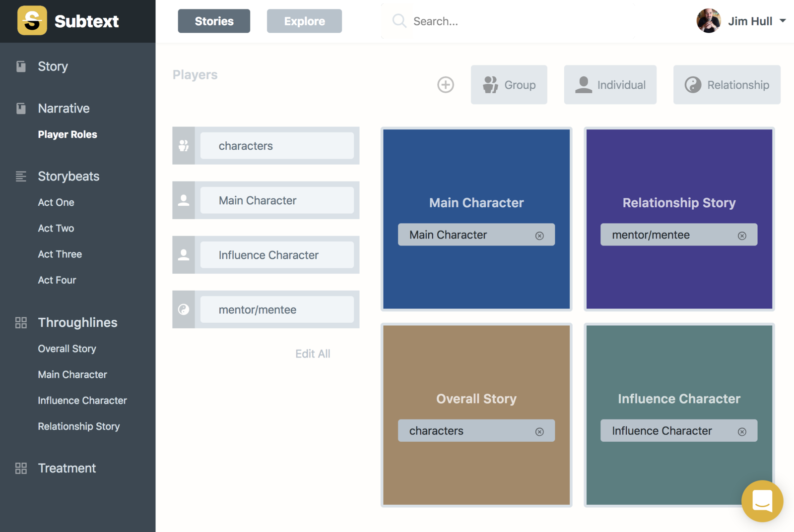Click the book icon next to Story
Image resolution: width=794 pixels, height=532 pixels.
[21, 66]
